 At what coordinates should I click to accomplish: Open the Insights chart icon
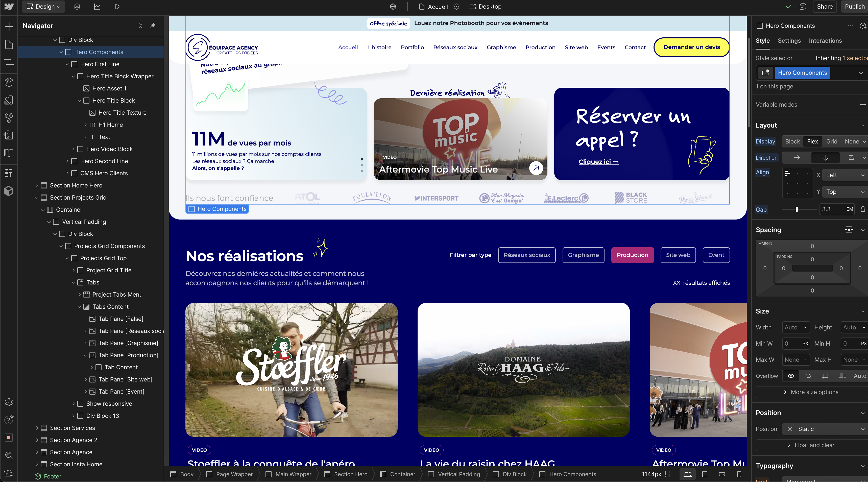(x=97, y=6)
